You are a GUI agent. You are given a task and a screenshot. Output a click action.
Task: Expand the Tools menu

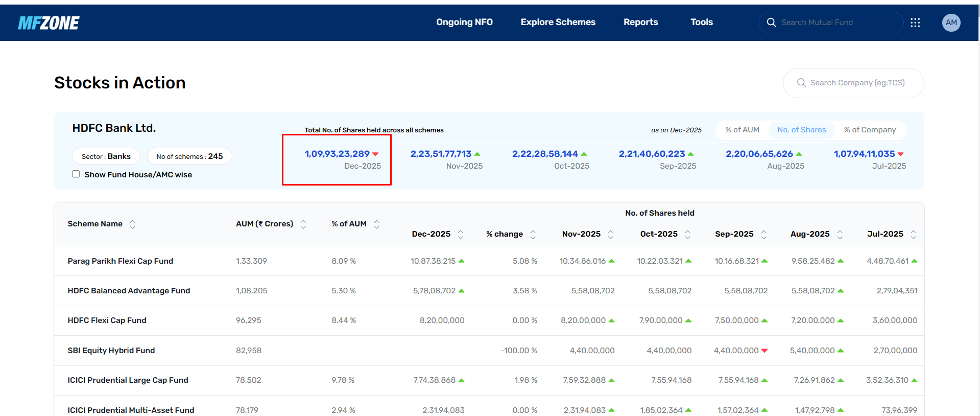pos(701,22)
